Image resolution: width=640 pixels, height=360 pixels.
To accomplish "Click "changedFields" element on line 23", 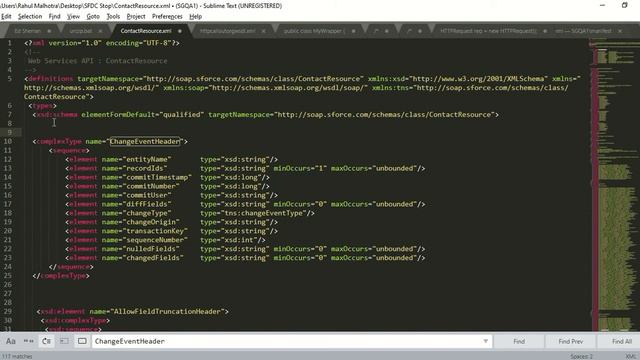I will click(153, 258).
